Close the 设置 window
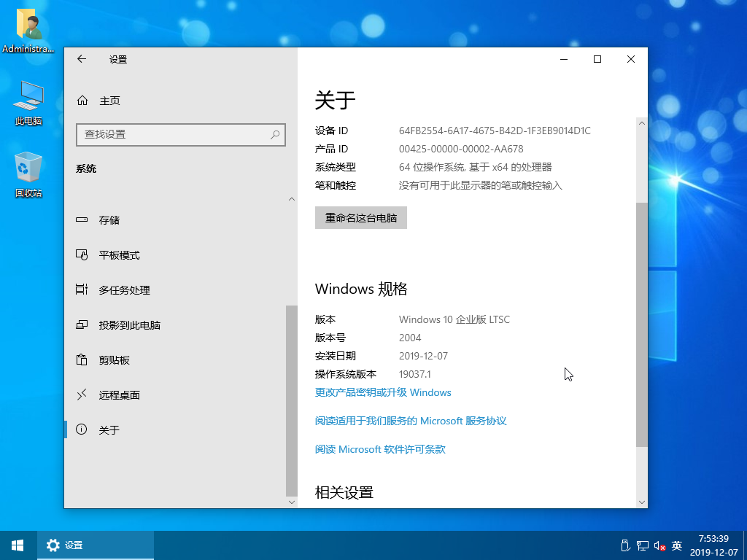Image resolution: width=747 pixels, height=560 pixels. click(x=631, y=59)
